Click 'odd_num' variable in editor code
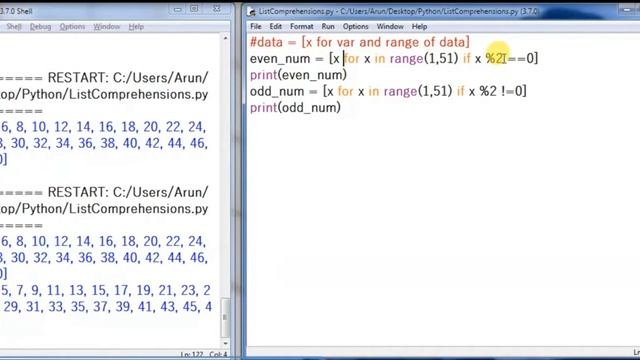This screenshot has width=640, height=360. pos(277,91)
